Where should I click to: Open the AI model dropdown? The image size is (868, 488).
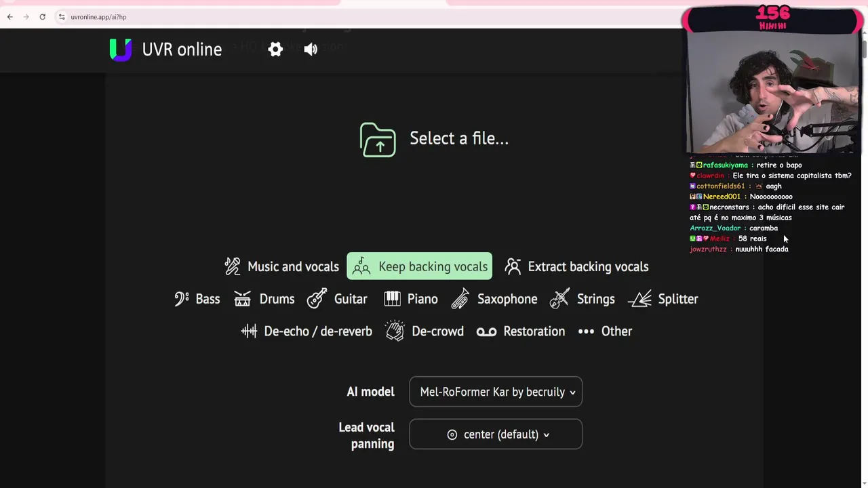(x=496, y=392)
